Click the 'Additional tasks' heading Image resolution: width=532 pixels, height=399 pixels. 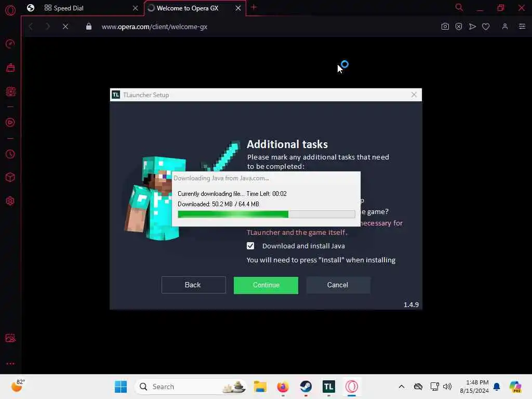[287, 144]
